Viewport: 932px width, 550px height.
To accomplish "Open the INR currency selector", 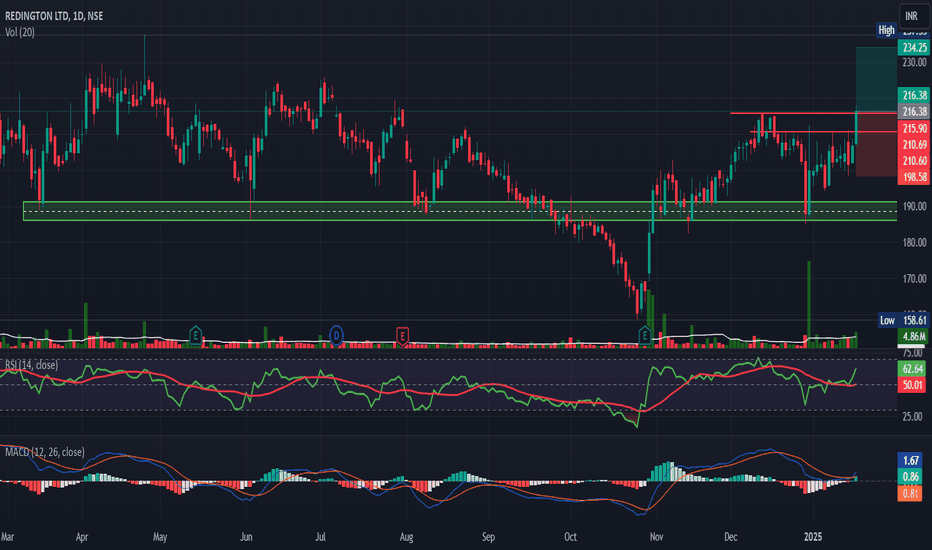I will 911,16.
